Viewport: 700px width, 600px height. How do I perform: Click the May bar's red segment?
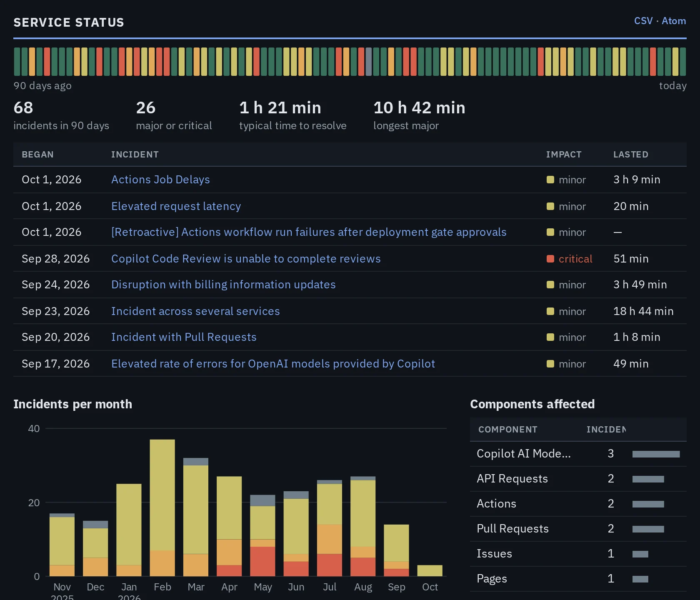point(262,561)
